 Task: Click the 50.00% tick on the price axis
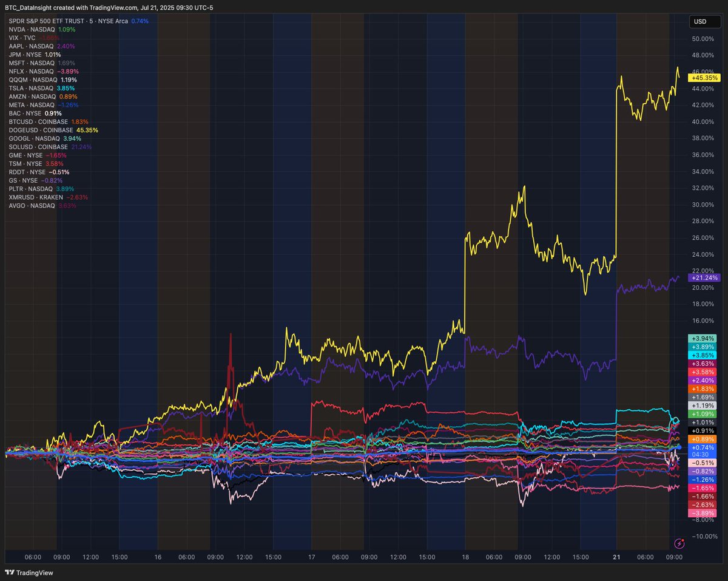pyautogui.click(x=702, y=39)
